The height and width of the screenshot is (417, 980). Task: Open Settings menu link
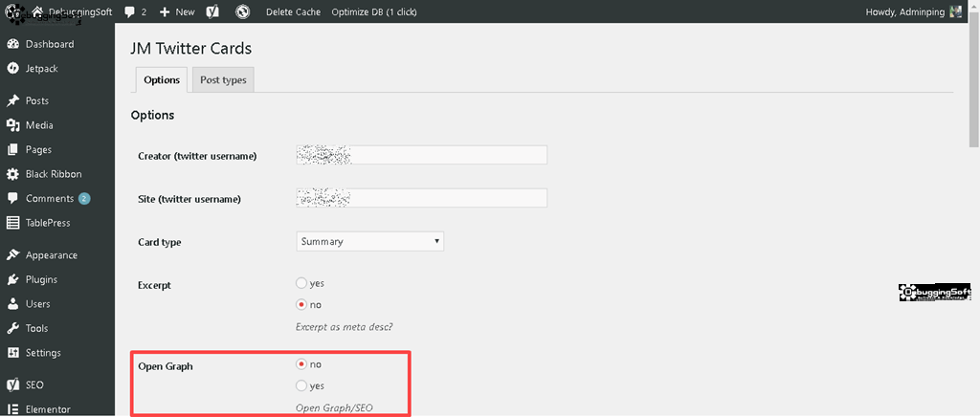(43, 353)
